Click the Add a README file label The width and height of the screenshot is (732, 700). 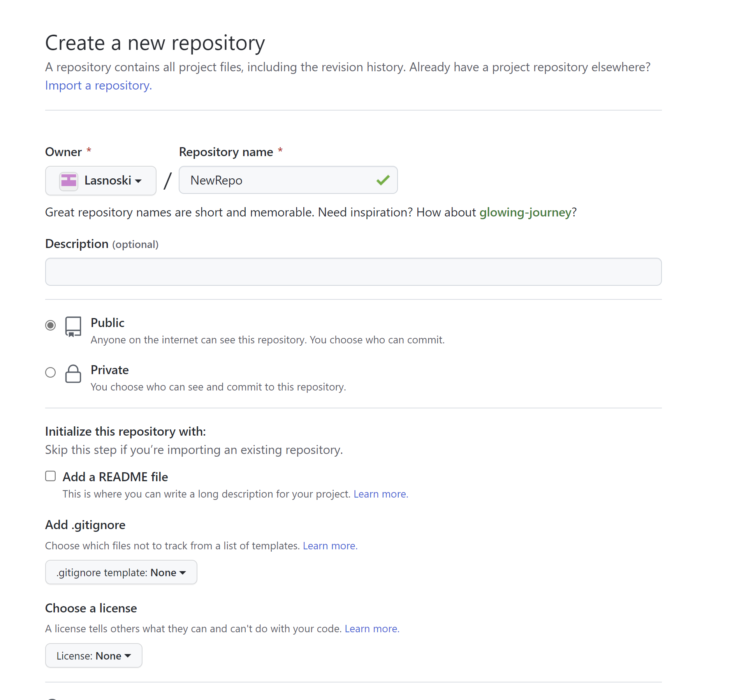[x=115, y=477]
